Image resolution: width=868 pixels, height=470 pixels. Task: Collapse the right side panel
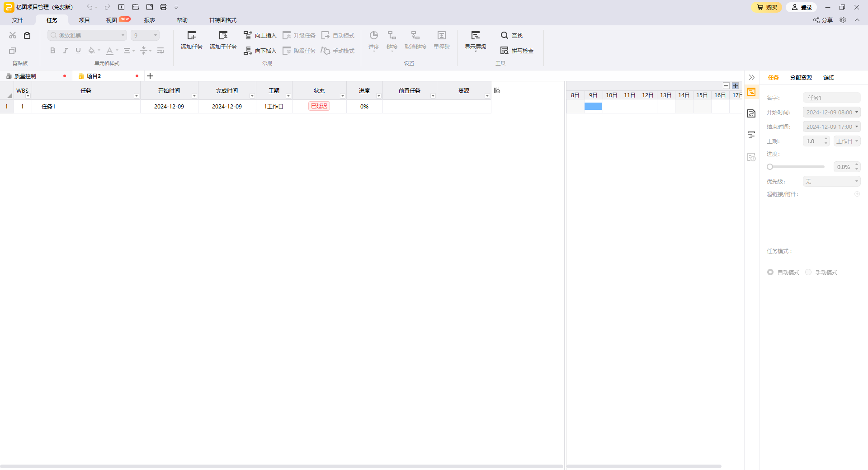[x=752, y=77]
